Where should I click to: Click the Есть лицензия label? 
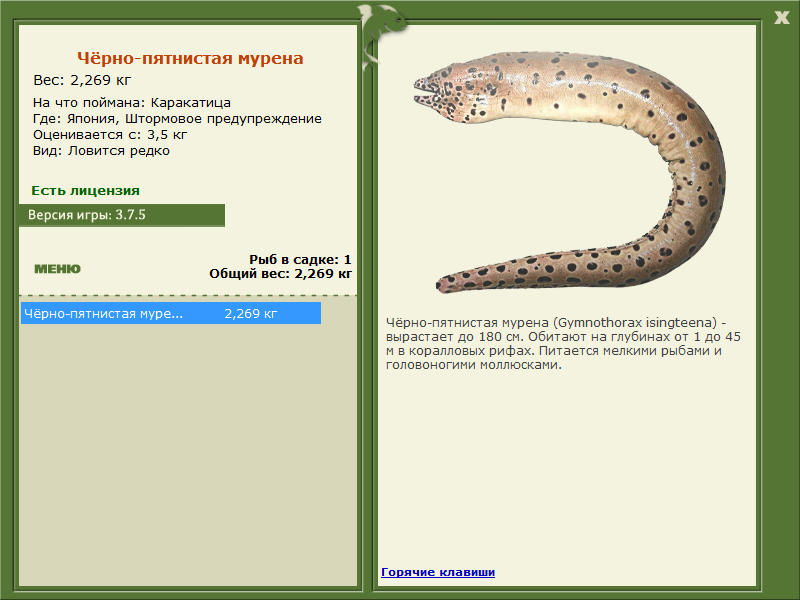(85, 190)
